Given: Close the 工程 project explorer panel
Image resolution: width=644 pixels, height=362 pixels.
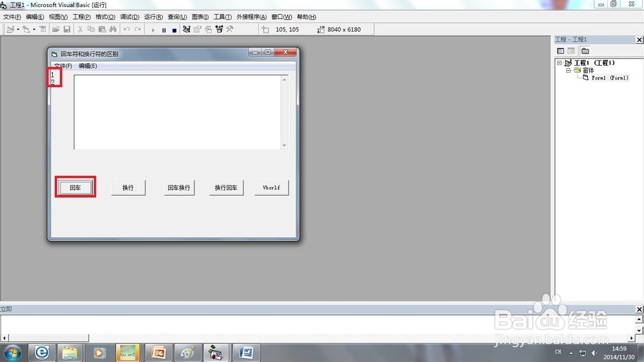Looking at the screenshot, I should (x=639, y=39).
